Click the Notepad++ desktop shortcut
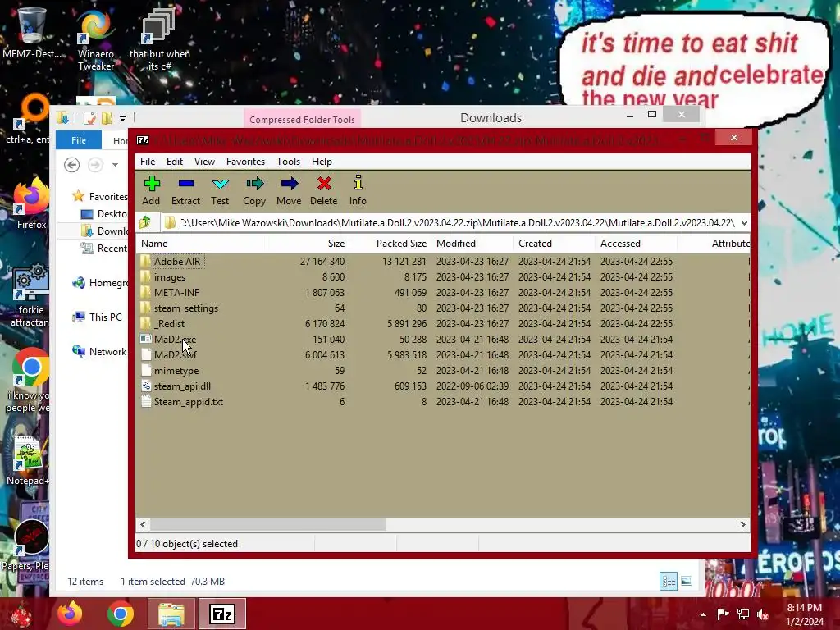Image resolution: width=840 pixels, height=630 pixels. (28, 461)
